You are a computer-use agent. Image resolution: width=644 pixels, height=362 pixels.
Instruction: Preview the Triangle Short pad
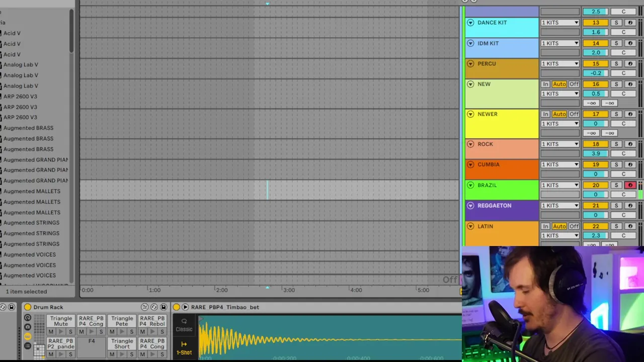(x=122, y=354)
